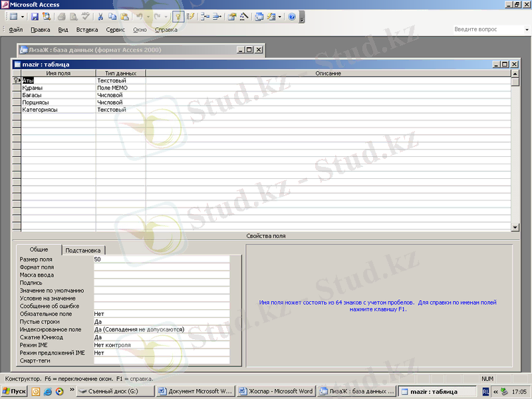Click the Paste clipboard icon
The width and height of the screenshot is (532, 399).
pyautogui.click(x=124, y=17)
